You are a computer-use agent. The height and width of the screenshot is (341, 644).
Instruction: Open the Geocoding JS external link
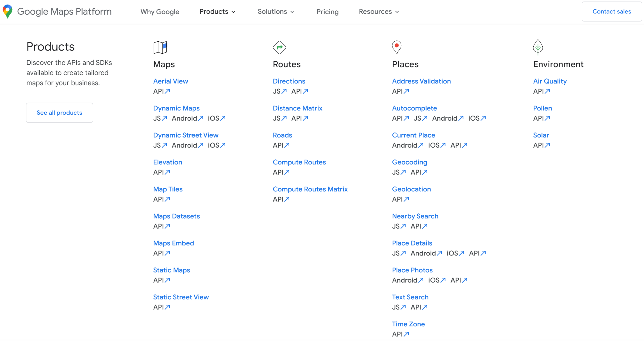point(399,172)
